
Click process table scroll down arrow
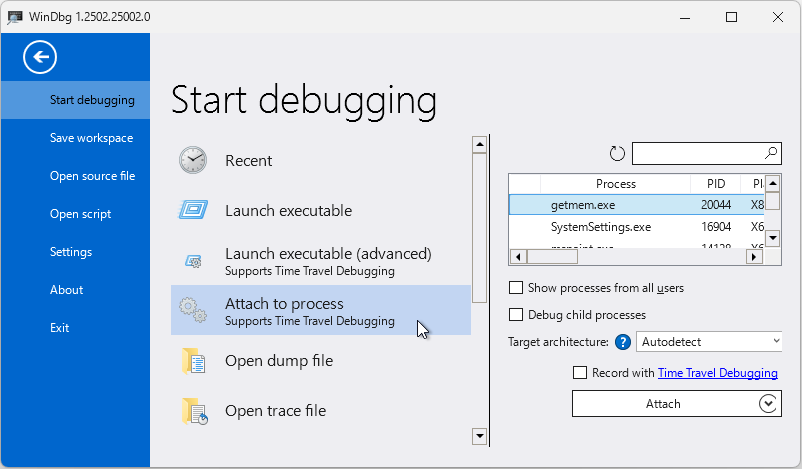(772, 238)
